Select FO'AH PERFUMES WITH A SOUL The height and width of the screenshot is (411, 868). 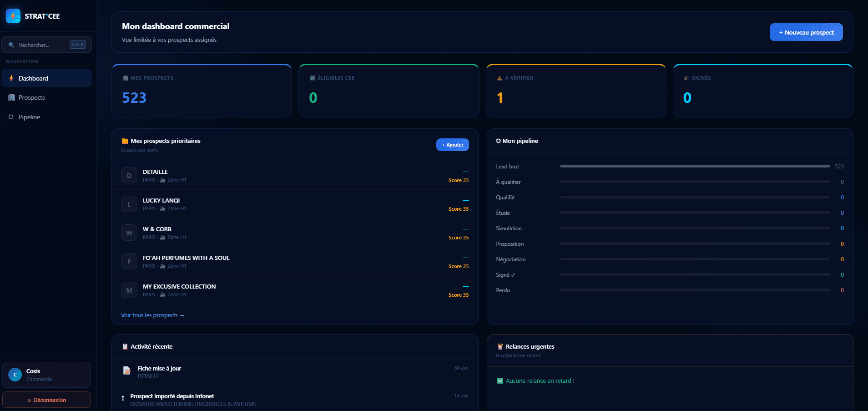[x=186, y=258]
